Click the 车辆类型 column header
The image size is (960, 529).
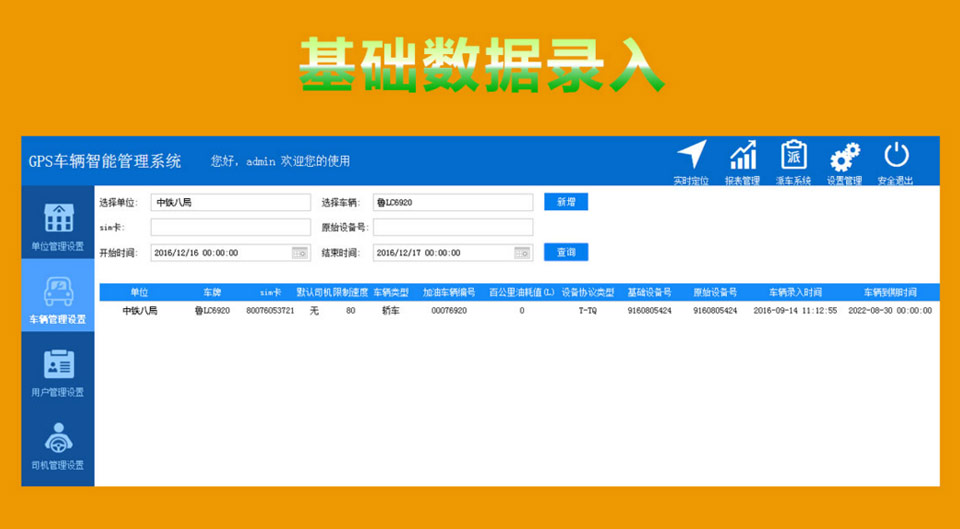click(x=391, y=293)
